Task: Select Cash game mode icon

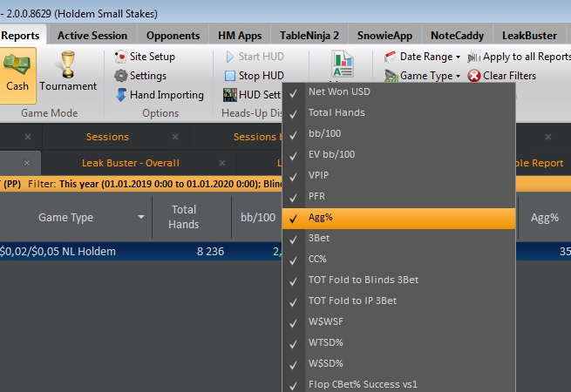Action: 17,75
